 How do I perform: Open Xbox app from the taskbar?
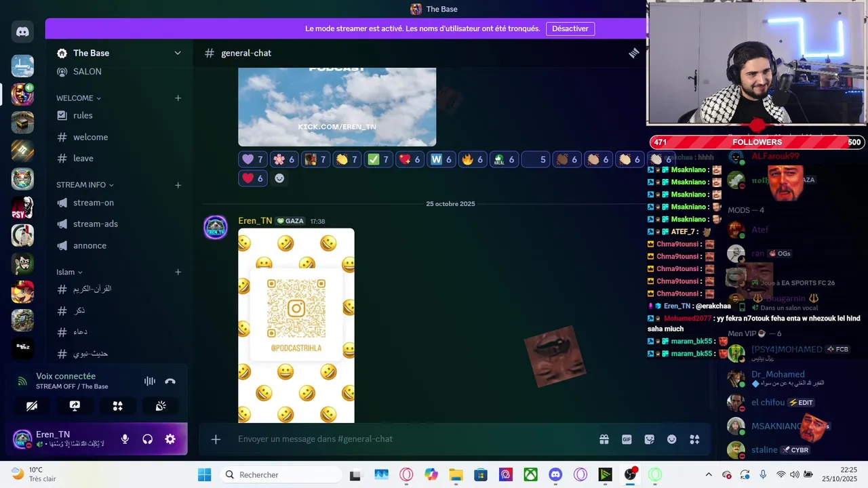point(531,474)
